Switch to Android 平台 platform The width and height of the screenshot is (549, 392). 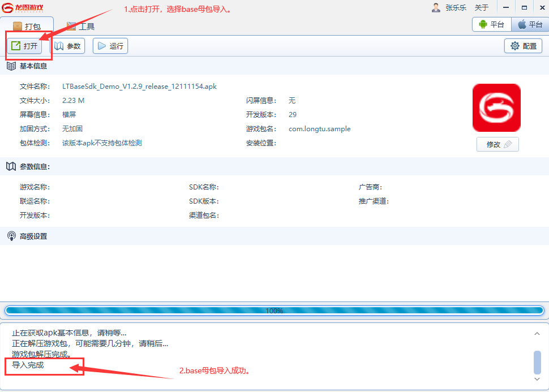coord(491,24)
